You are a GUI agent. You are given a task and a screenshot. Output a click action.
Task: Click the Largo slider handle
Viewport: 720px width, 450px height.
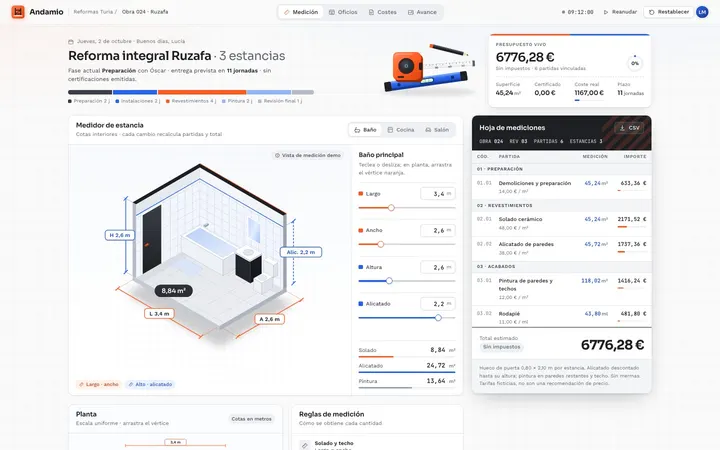pos(391,208)
